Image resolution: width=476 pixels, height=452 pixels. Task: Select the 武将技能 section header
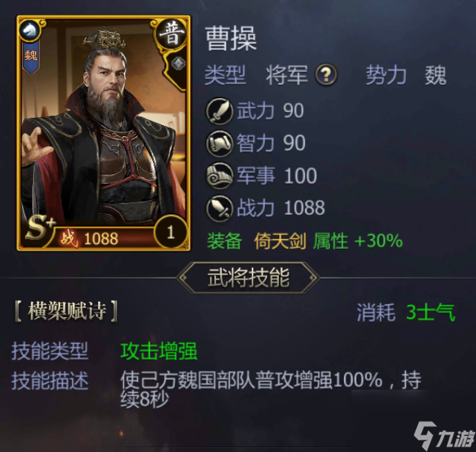(x=248, y=277)
